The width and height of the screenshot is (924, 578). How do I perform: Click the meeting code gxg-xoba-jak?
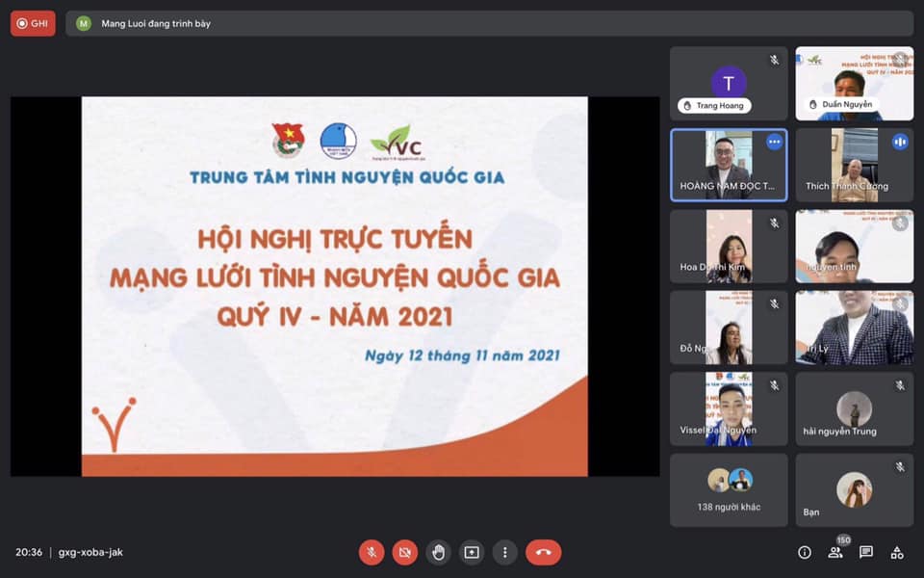[x=90, y=552]
